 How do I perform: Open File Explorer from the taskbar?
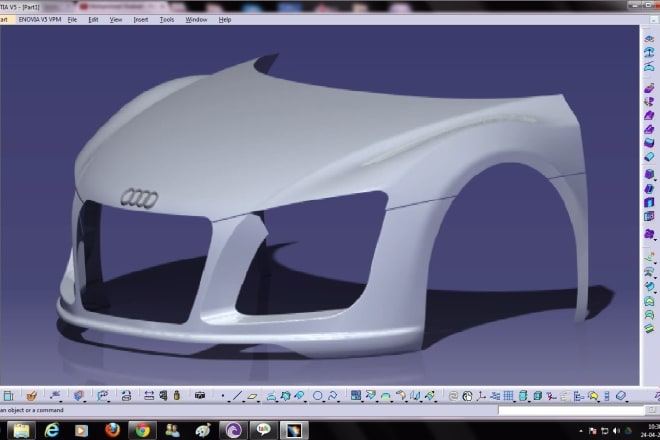click(21, 430)
